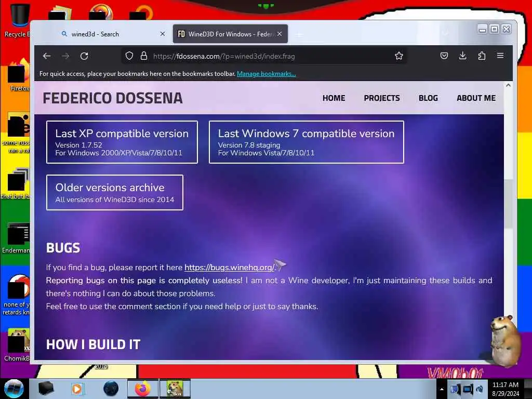
Task: Click the page scrollbar up arrow
Action: pos(508,86)
